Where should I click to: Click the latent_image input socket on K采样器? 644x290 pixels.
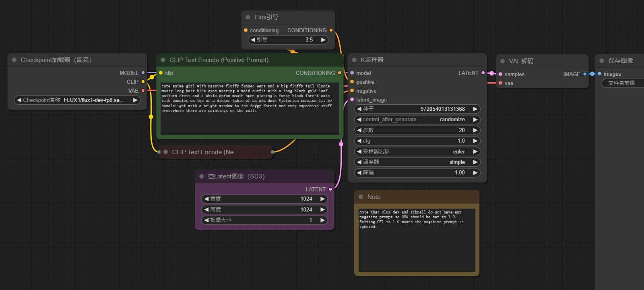[352, 99]
